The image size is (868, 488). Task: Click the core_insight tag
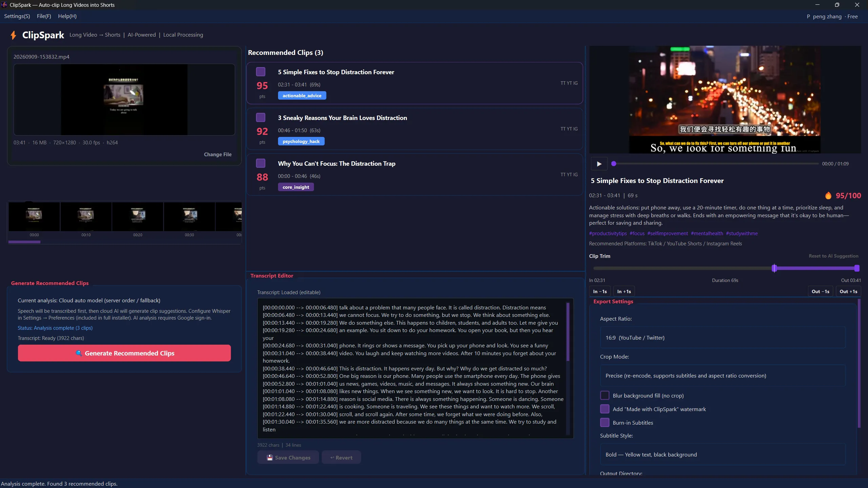296,187
